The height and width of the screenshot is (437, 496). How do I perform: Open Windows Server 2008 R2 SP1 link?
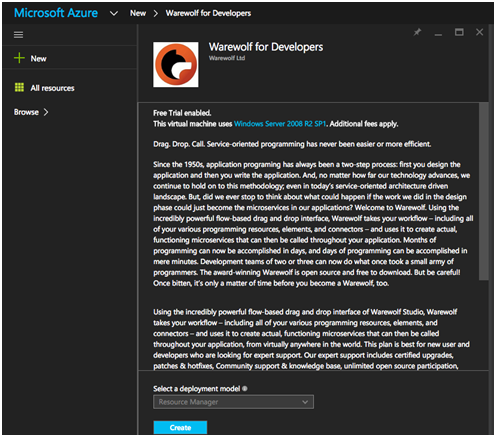pyautogui.click(x=280, y=124)
